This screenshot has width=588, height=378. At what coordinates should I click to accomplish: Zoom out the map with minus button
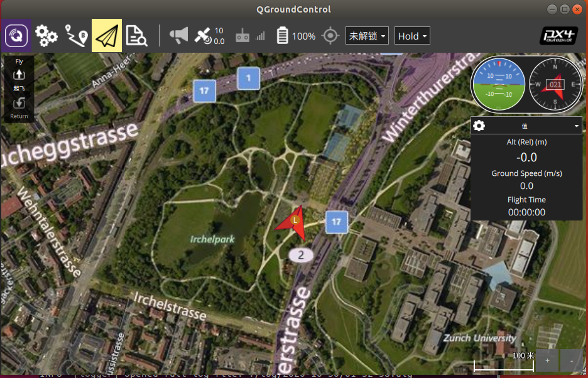572,360
